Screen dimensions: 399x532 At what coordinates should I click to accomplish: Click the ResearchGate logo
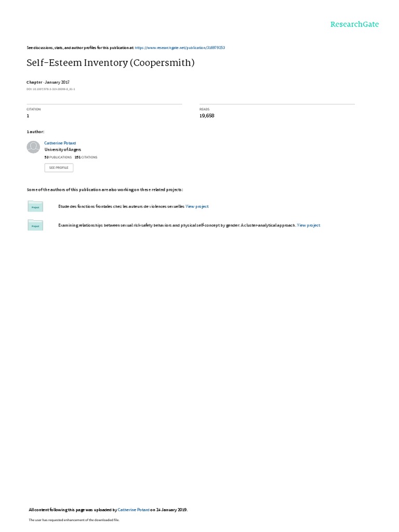354,24
